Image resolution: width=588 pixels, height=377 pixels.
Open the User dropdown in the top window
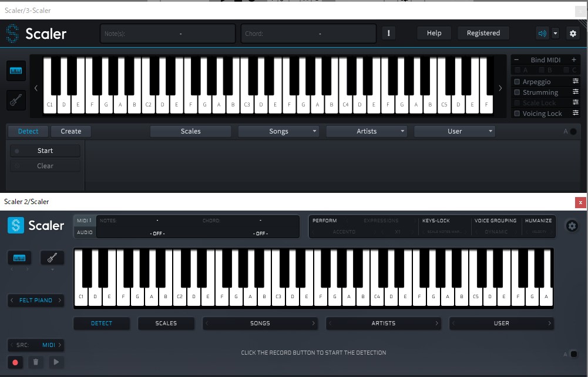pyautogui.click(x=455, y=131)
